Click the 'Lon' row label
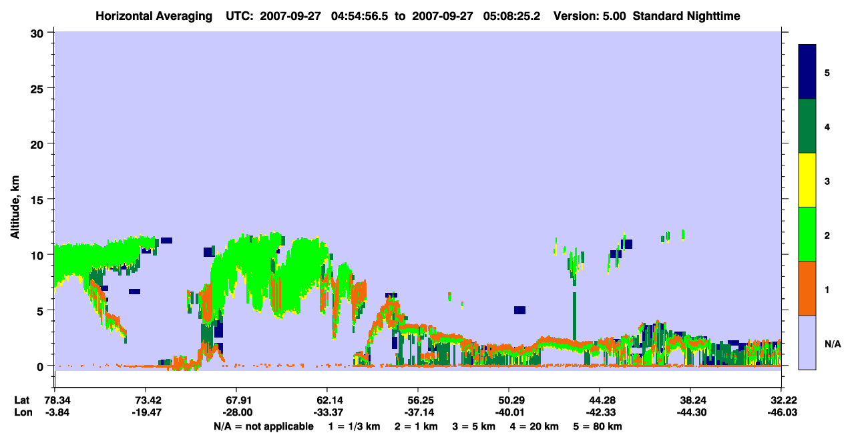 [x=22, y=413]
